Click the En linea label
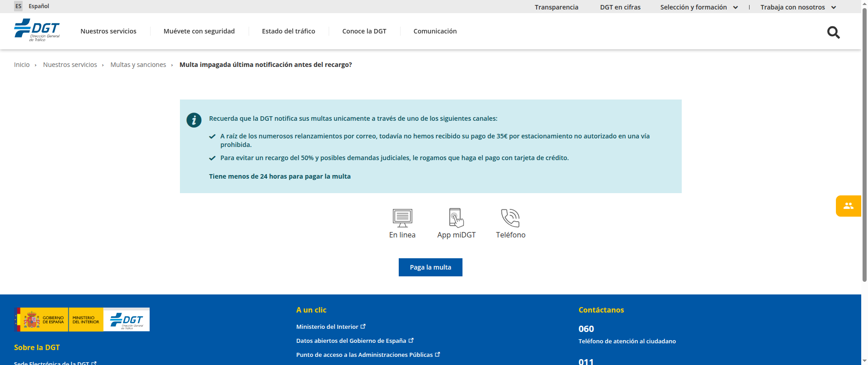The height and width of the screenshot is (365, 868). 402,235
